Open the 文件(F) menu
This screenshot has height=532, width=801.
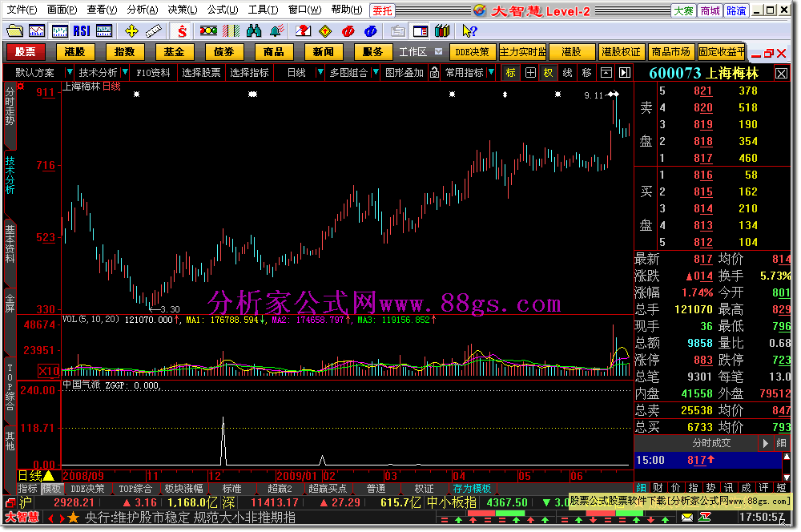(x=22, y=10)
